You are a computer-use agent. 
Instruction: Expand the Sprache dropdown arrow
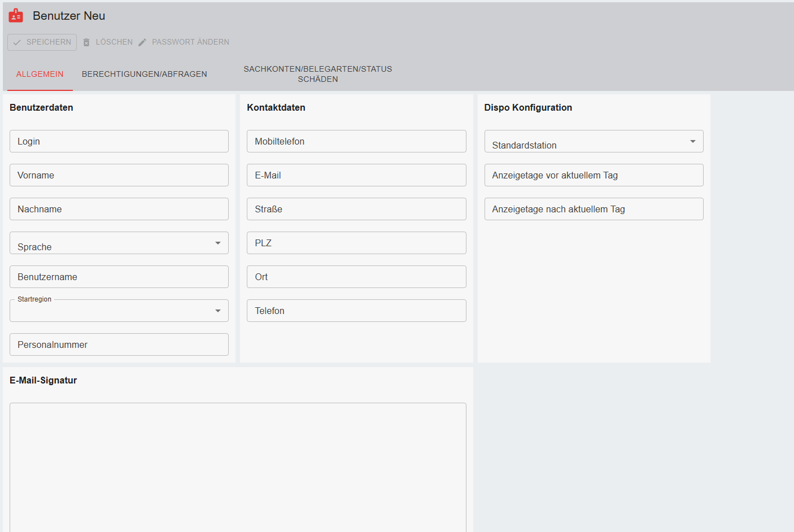217,243
